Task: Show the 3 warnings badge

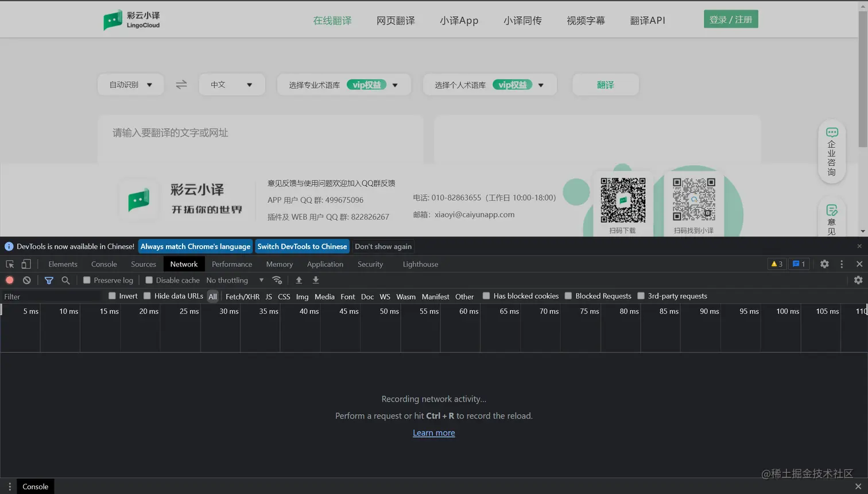Action: 777,264
